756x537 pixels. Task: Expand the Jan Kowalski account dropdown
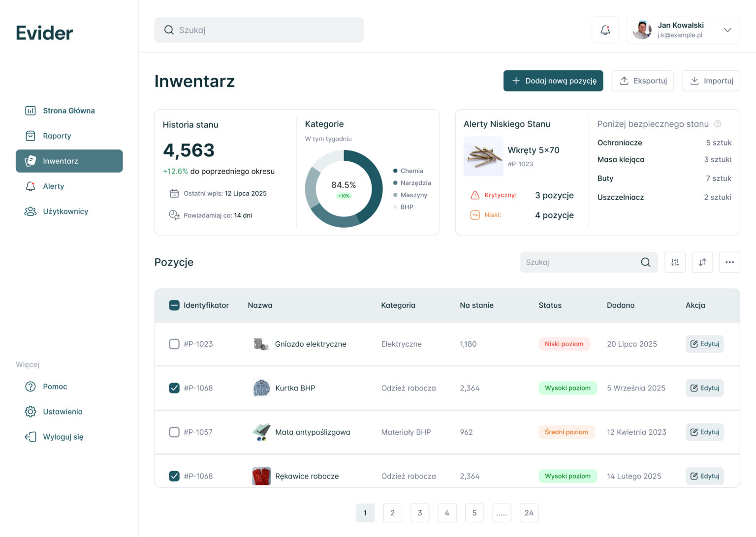727,30
